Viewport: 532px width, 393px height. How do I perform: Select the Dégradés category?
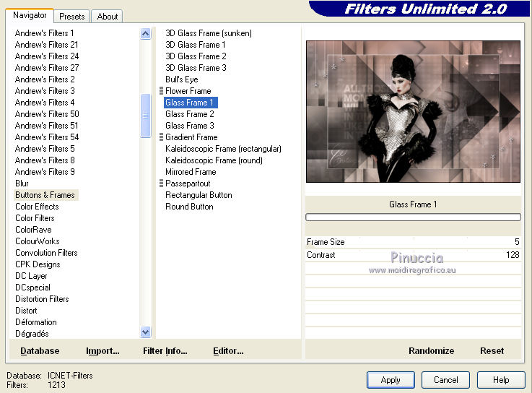coord(32,333)
